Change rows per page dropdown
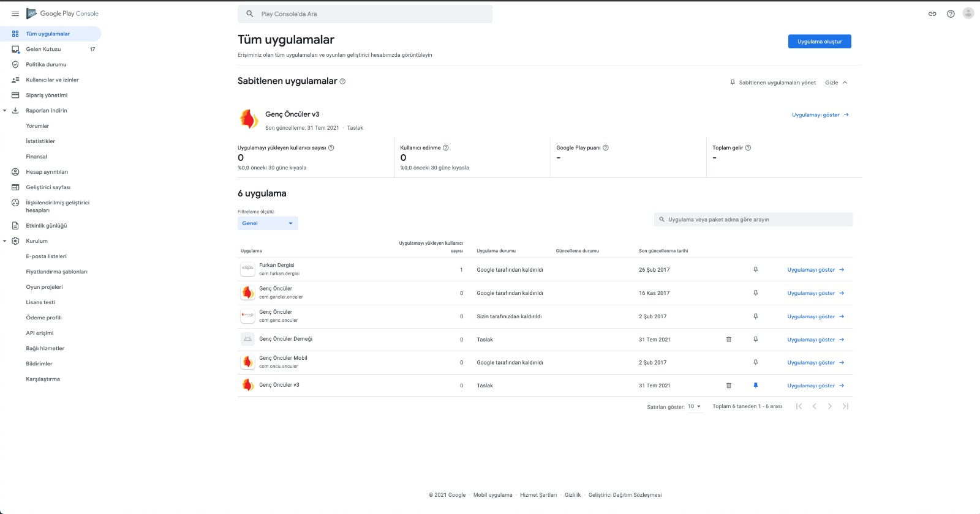This screenshot has height=514, width=980. (695, 406)
